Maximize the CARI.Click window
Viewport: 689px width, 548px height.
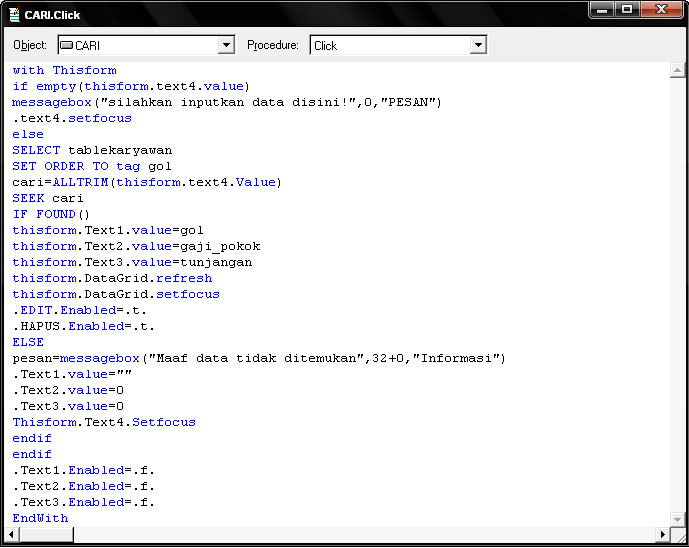(x=627, y=10)
